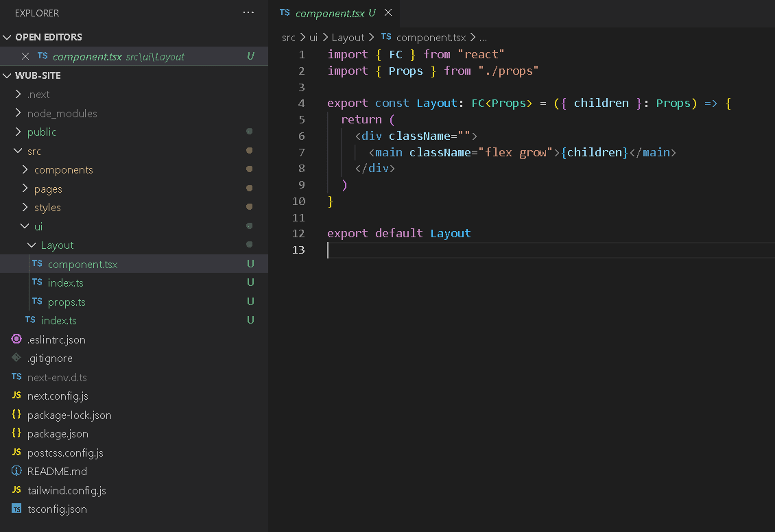Click the git icon beside .gitignore
Viewport: 775px width, 532px height.
click(x=16, y=358)
